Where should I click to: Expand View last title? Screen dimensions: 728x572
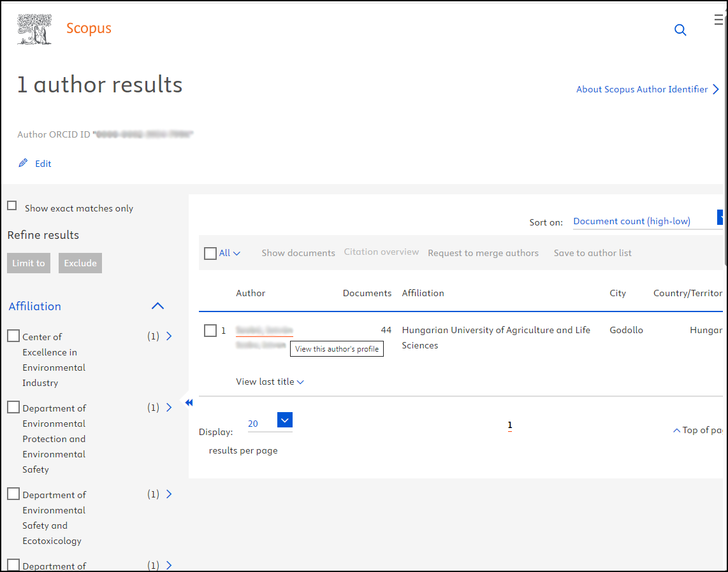[270, 382]
